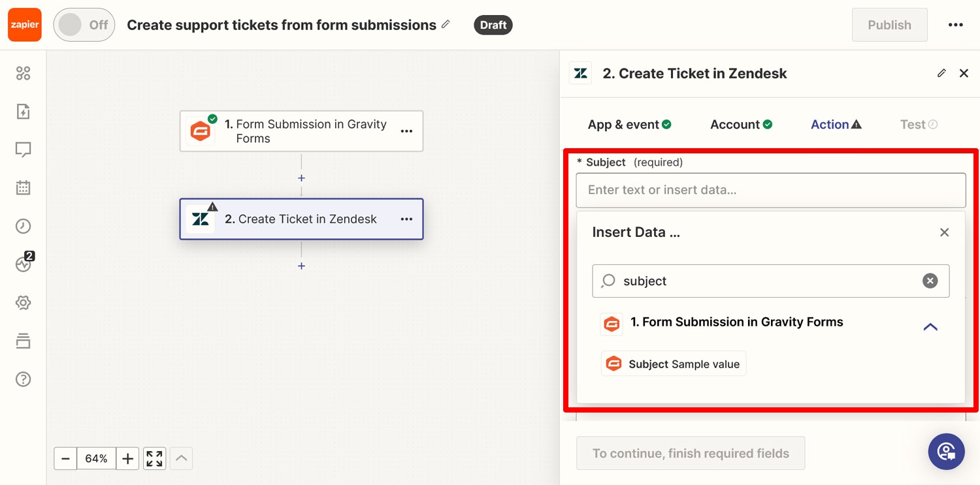Switch to the Action tab
Screen dimensions: 980x485
836,125
